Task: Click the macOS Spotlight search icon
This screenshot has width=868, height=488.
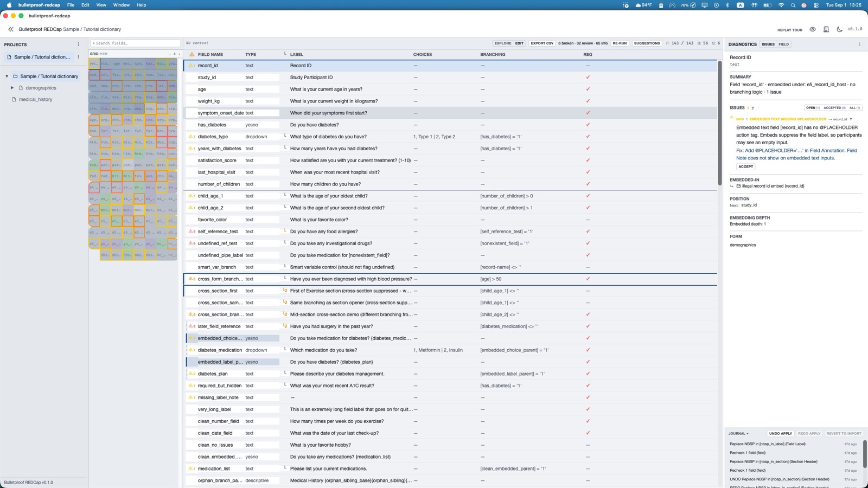Action: tap(793, 5)
